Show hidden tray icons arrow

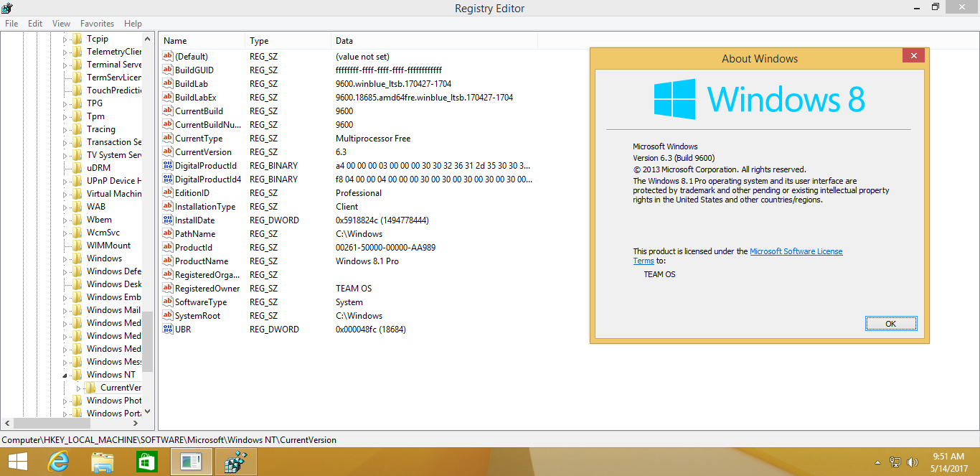878,463
